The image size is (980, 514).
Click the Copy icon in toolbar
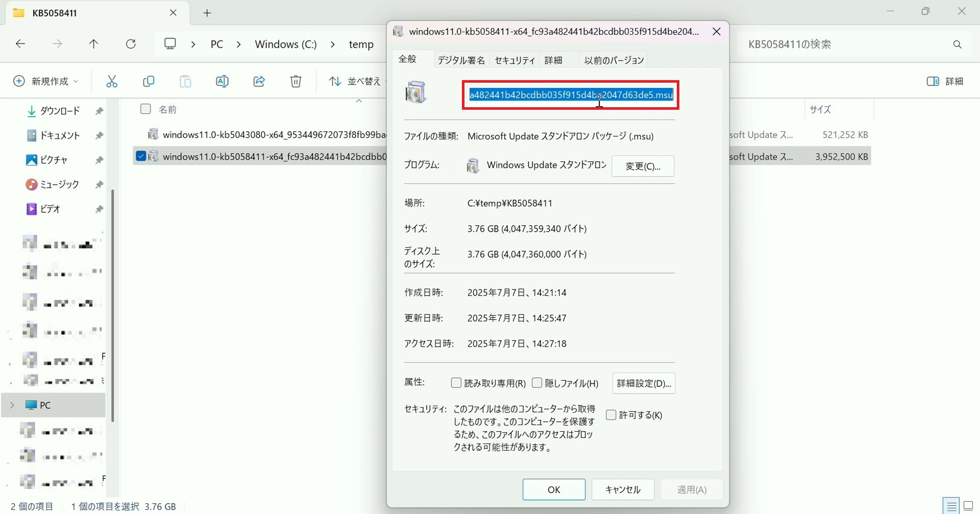coord(149,82)
